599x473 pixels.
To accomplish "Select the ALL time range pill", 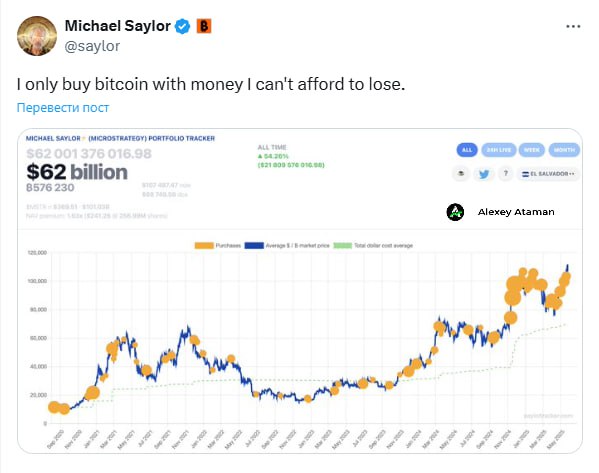I will click(467, 150).
